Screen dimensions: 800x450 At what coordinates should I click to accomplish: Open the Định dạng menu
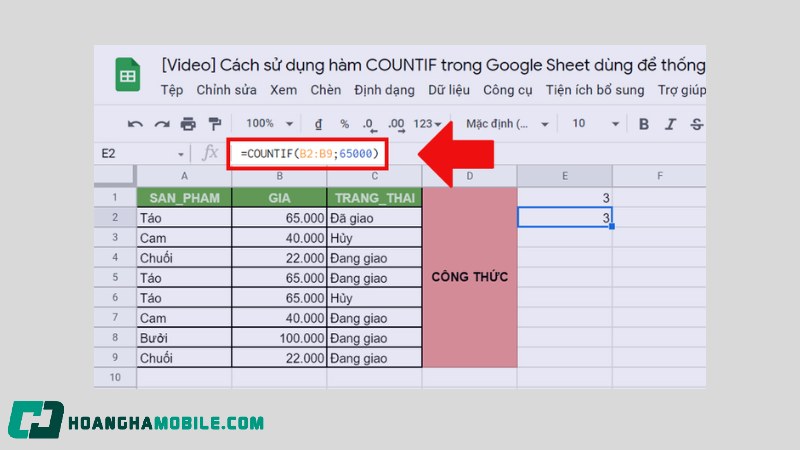point(384,90)
